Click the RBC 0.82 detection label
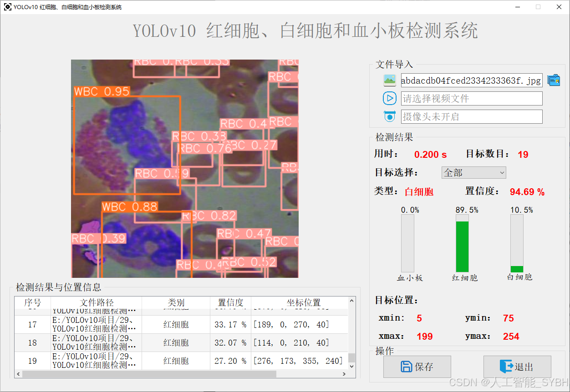570x392 pixels. pos(209,216)
